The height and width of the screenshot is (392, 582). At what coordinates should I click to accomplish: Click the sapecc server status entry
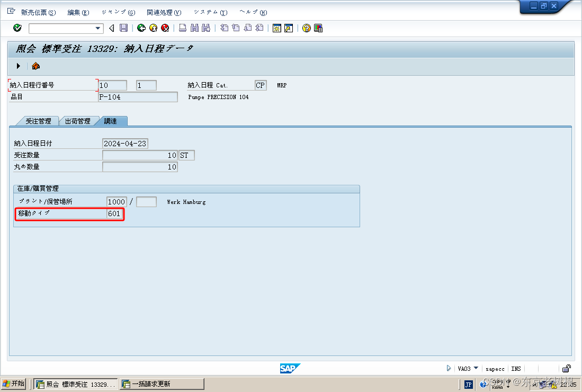pyautogui.click(x=495, y=369)
